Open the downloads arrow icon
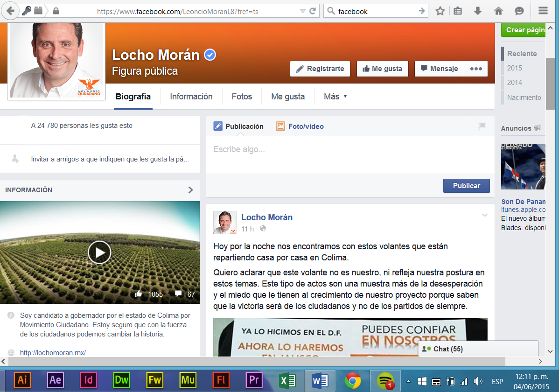The height and width of the screenshot is (392, 559). coord(478,11)
